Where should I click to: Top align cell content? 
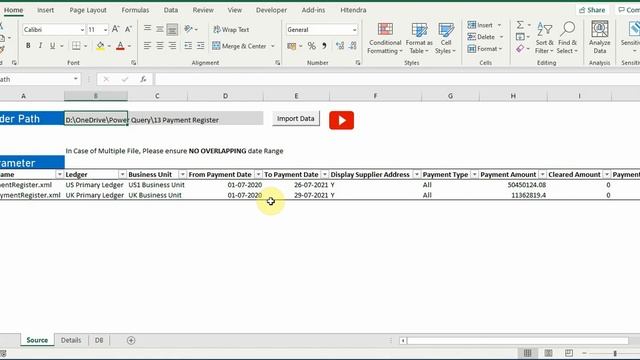(147, 29)
